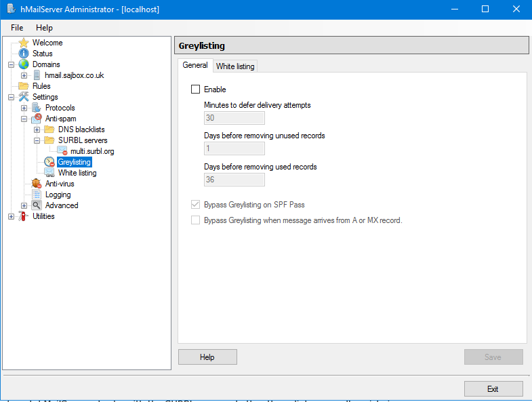Maximize the hMailServer Administrator window
Screen dimensions: 532x402
coord(485,9)
